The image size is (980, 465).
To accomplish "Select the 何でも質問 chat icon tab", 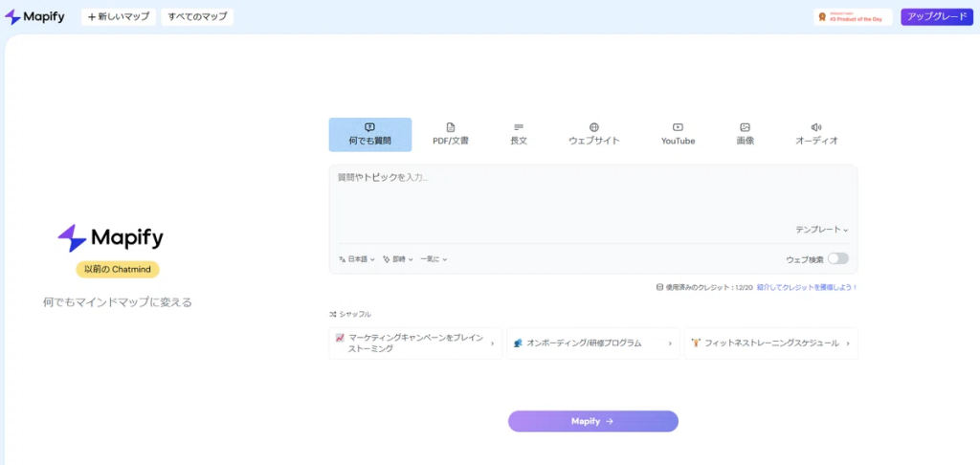I will click(369, 127).
